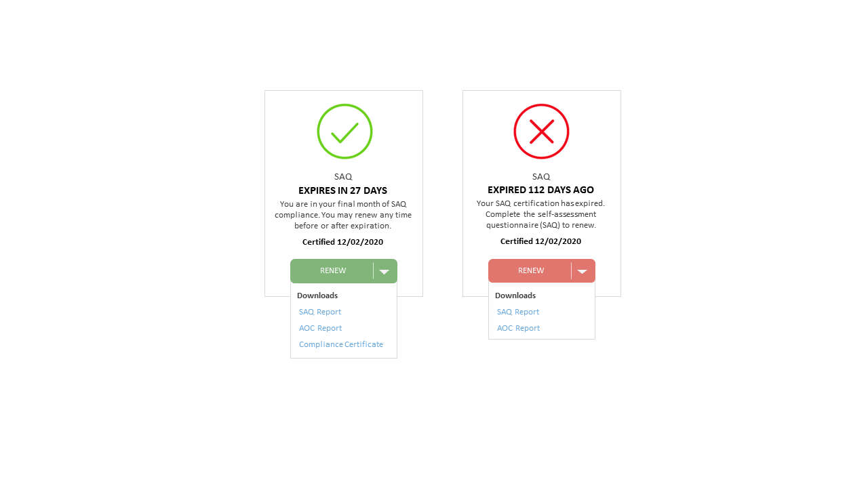Image resolution: width=868 pixels, height=488 pixels.
Task: Click the red RENEW button
Action: (x=530, y=271)
